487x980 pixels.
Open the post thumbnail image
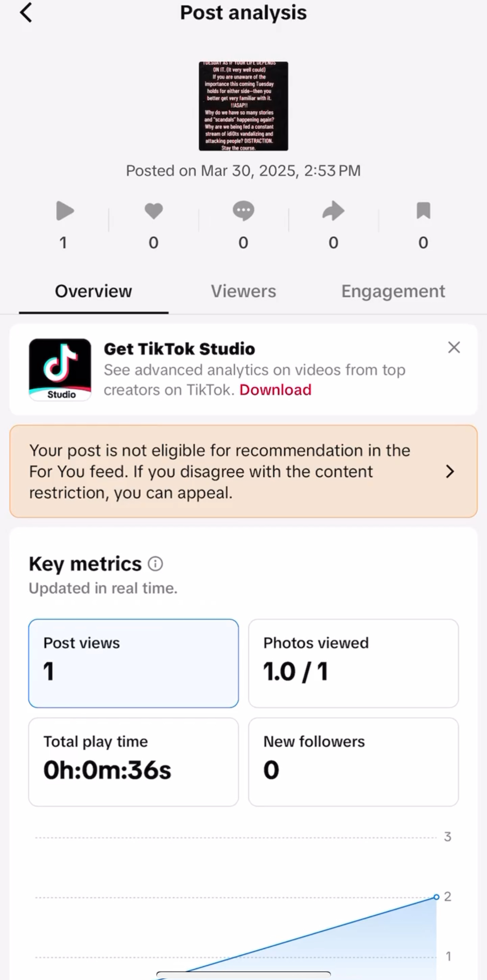click(x=243, y=106)
